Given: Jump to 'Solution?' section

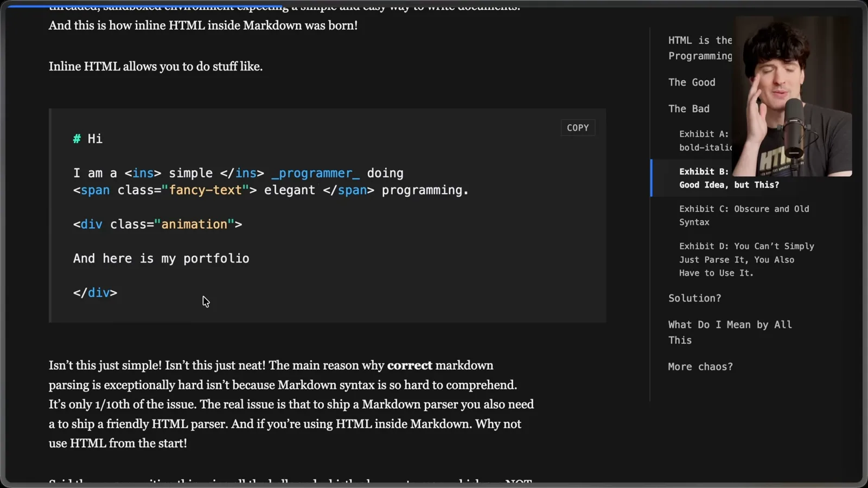Looking at the screenshot, I should (x=695, y=298).
